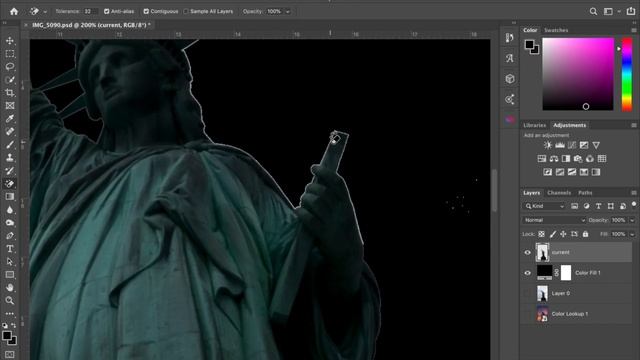
Task: Select the Pen tool
Action: click(10, 236)
